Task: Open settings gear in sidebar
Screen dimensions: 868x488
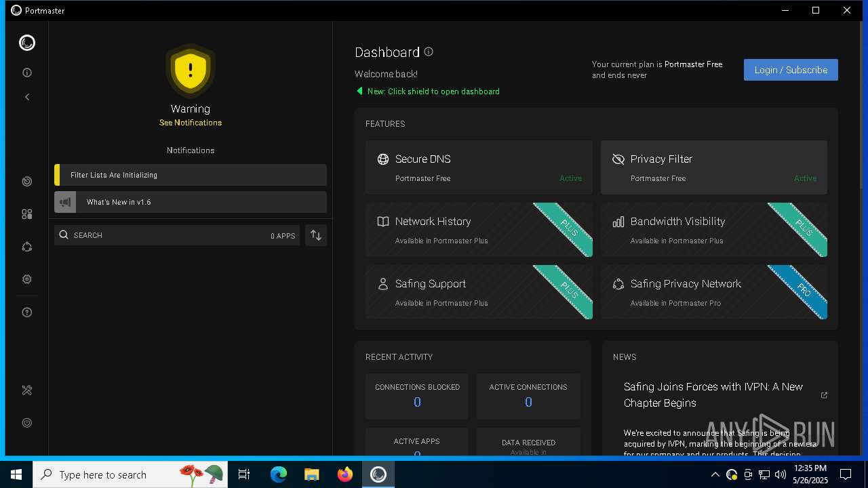Action: pos(27,279)
